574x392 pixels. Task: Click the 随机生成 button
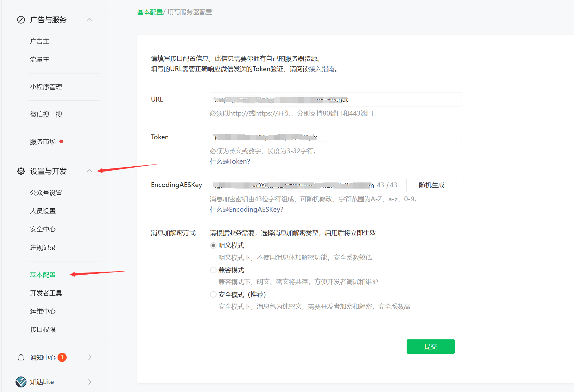tap(431, 185)
